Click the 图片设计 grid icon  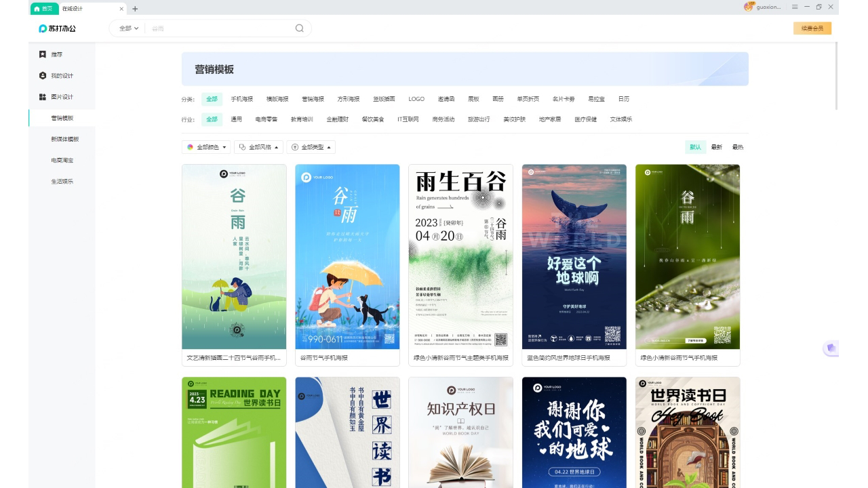coord(43,97)
